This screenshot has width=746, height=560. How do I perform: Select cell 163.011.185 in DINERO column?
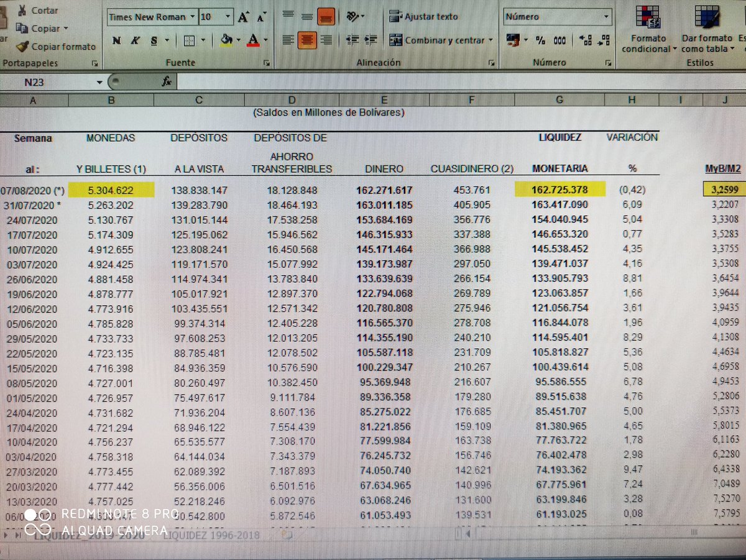(x=384, y=204)
